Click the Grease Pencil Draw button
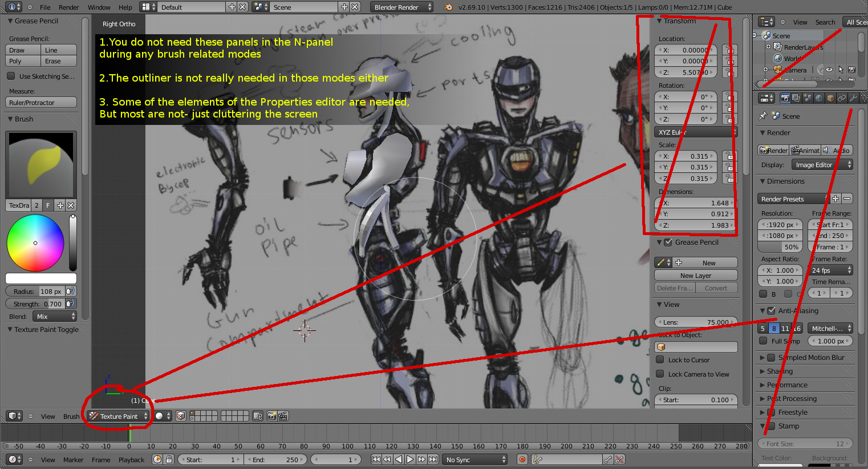 point(23,50)
